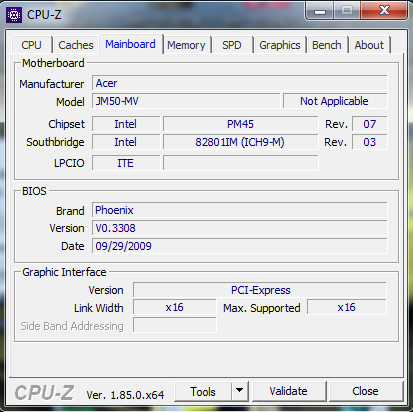Click the Close button at bottom
Image resolution: width=413 pixels, height=412 pixels.
click(365, 391)
